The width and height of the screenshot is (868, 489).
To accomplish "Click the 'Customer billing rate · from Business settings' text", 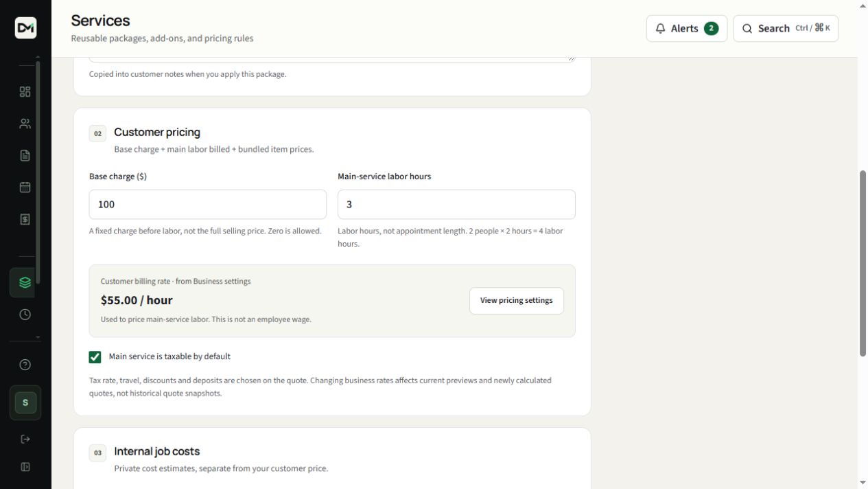I will (176, 281).
